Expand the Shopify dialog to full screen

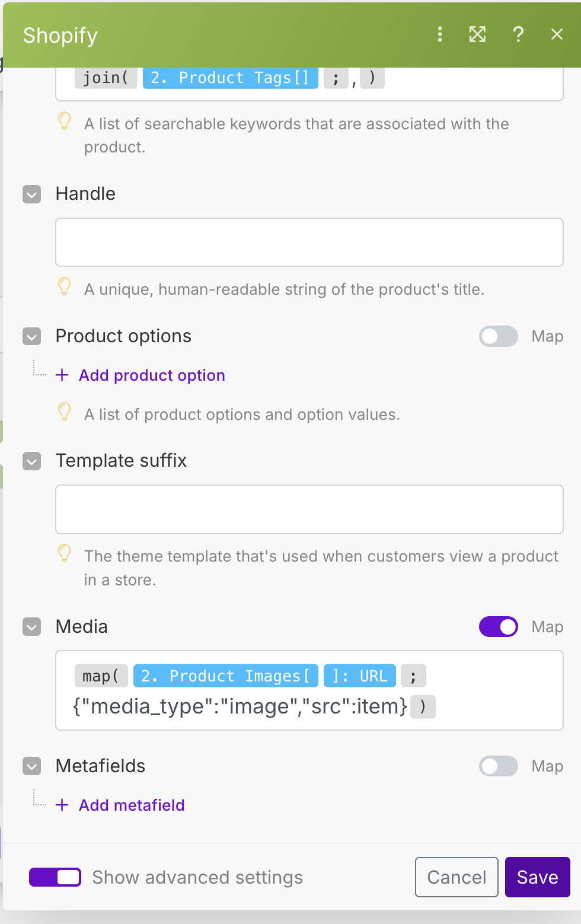point(477,34)
